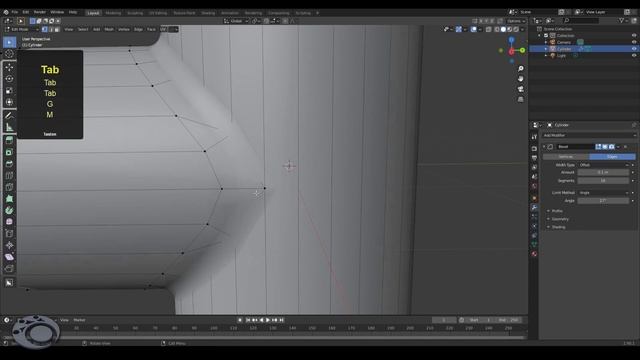Screen dimensions: 640x360
Task: Hide the Camera object via eye icon
Action: (634, 42)
